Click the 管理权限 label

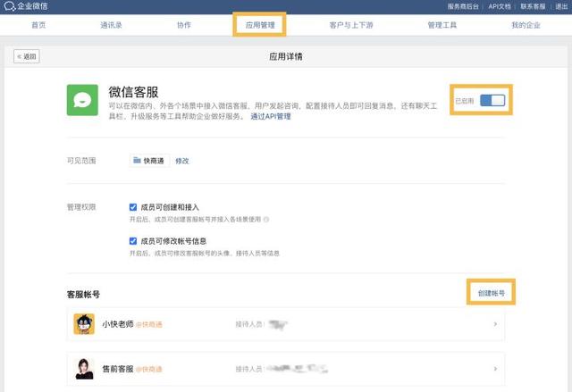pos(81,207)
